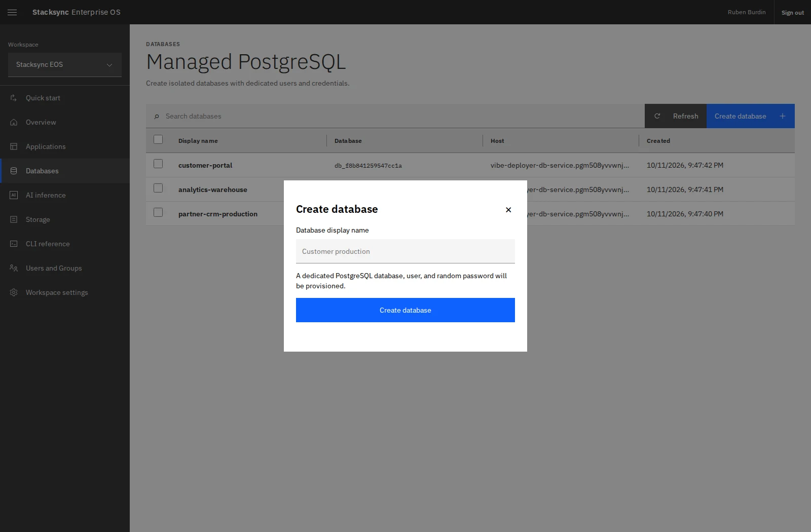Open the Overview sidebar item
Image resolution: width=811 pixels, height=532 pixels.
pyautogui.click(x=65, y=122)
